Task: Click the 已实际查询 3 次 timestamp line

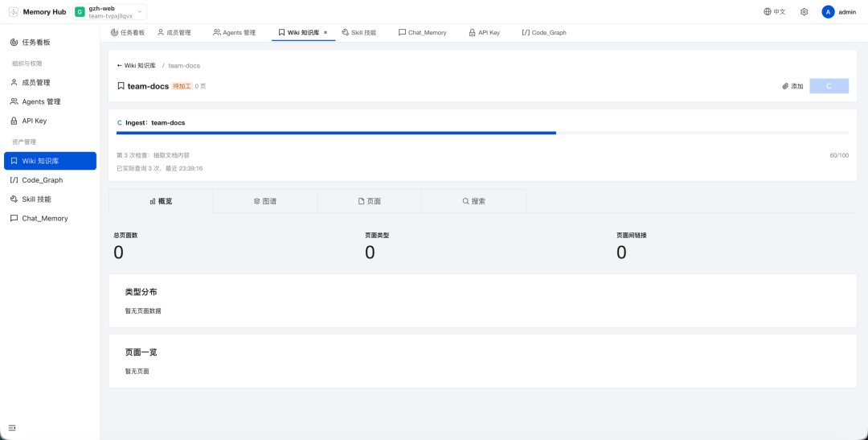Action: tap(159, 168)
